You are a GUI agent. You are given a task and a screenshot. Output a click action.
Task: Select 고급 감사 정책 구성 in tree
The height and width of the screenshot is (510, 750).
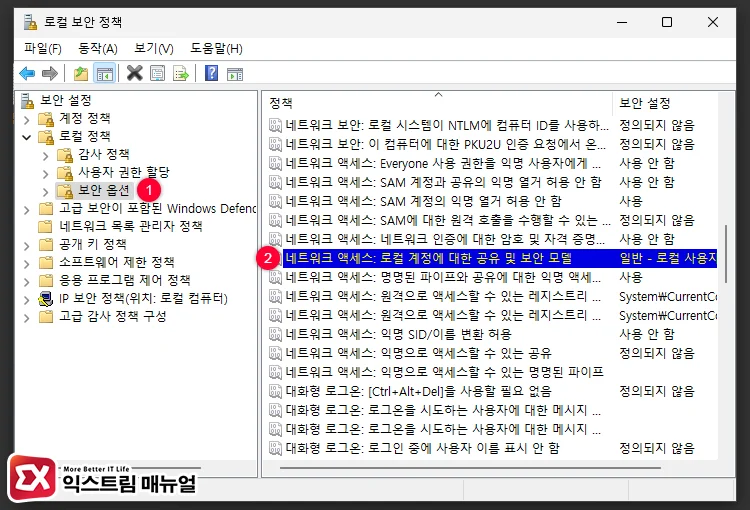click(x=112, y=316)
